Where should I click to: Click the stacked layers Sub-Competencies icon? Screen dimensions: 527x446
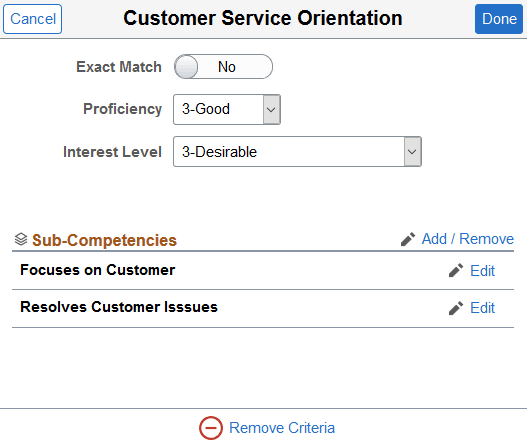click(x=21, y=239)
